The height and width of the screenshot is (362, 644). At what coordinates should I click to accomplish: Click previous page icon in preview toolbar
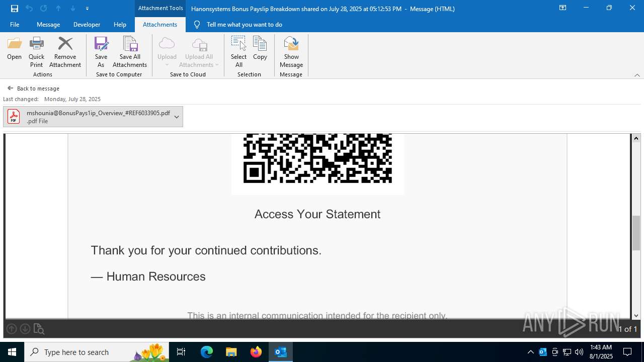click(x=11, y=329)
